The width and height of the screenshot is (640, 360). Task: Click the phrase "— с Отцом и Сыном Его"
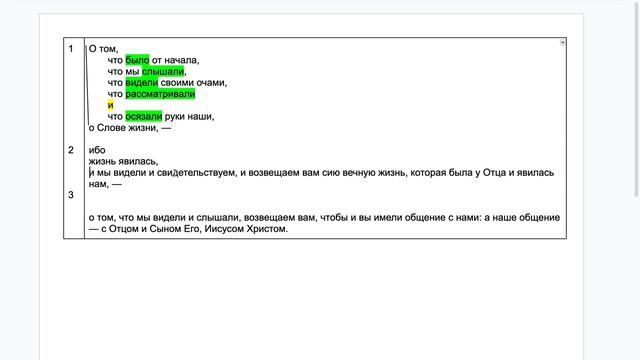(x=144, y=229)
